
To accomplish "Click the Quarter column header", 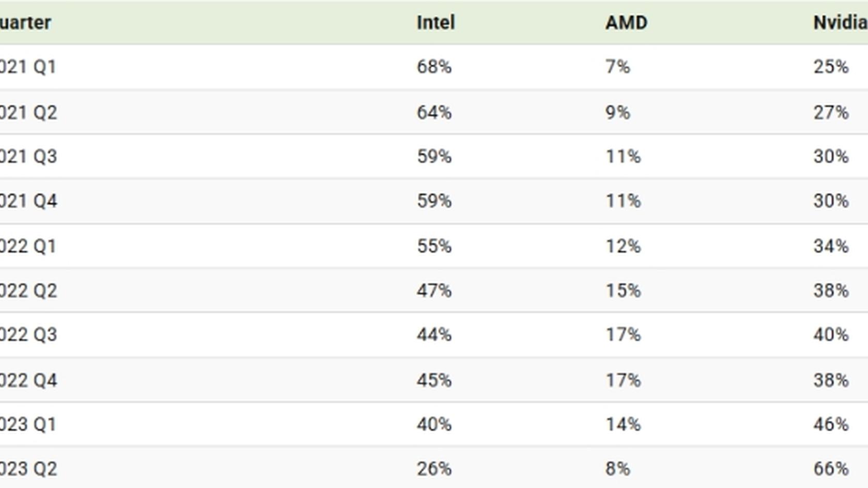I will (25, 23).
